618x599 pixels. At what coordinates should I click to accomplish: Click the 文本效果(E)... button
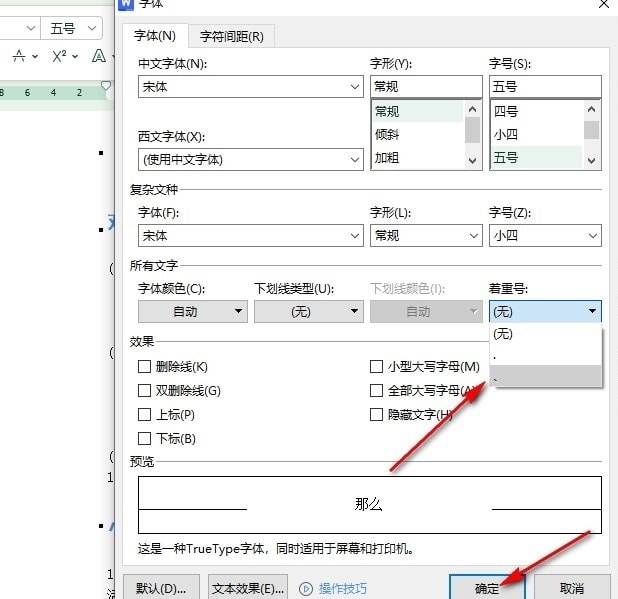[248, 588]
